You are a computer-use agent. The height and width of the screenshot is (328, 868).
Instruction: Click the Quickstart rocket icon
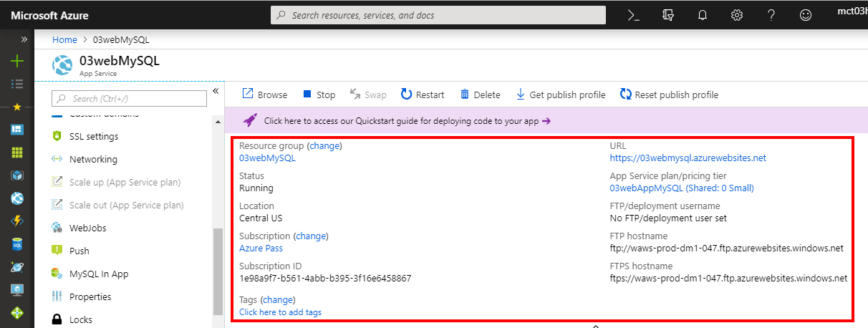coord(250,120)
